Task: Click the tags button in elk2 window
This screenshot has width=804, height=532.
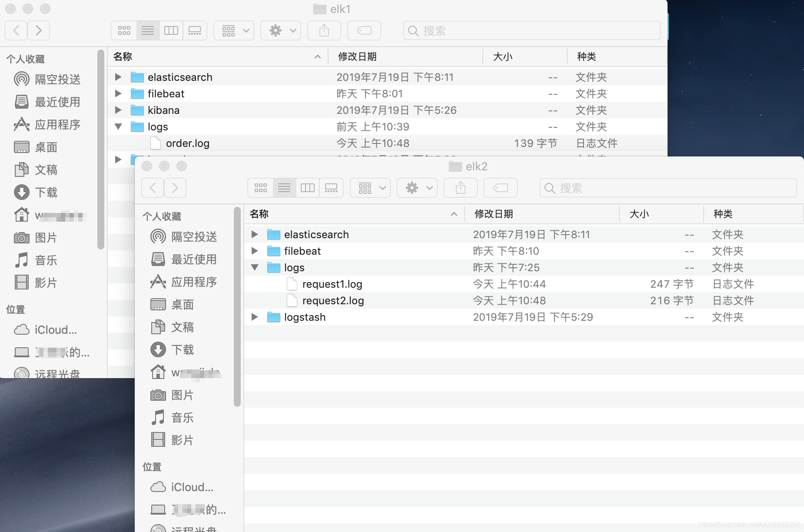Action: tap(501, 188)
